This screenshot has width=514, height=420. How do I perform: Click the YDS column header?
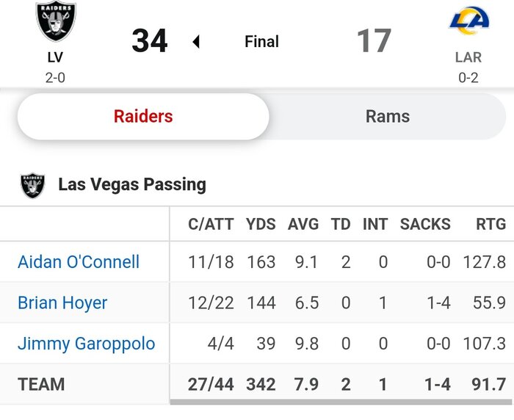pyautogui.click(x=261, y=224)
